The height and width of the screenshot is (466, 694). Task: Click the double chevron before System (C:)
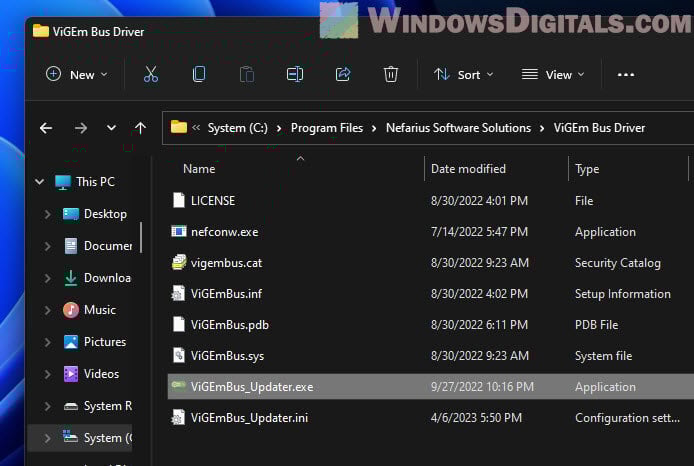pos(196,128)
